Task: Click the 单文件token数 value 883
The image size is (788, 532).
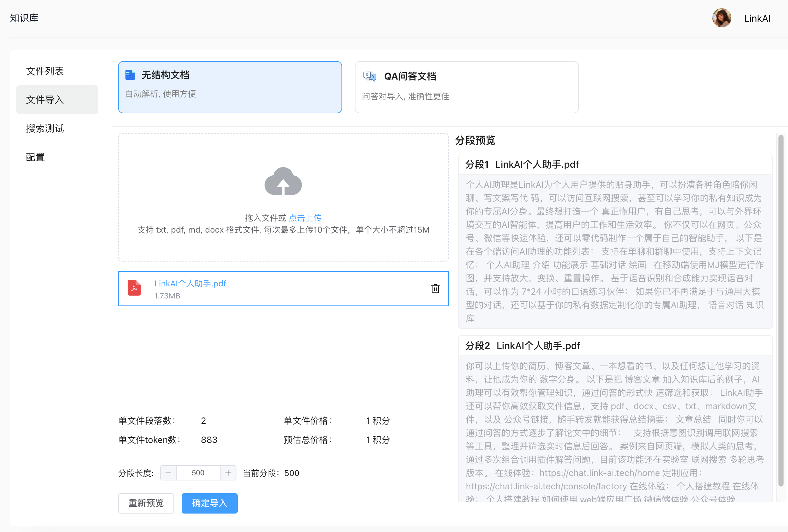Action: tap(209, 440)
